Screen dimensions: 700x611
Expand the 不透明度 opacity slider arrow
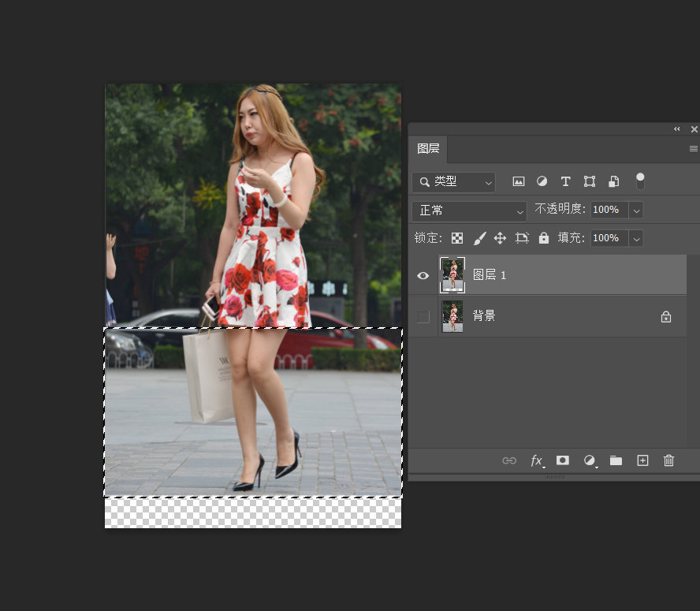point(636,210)
